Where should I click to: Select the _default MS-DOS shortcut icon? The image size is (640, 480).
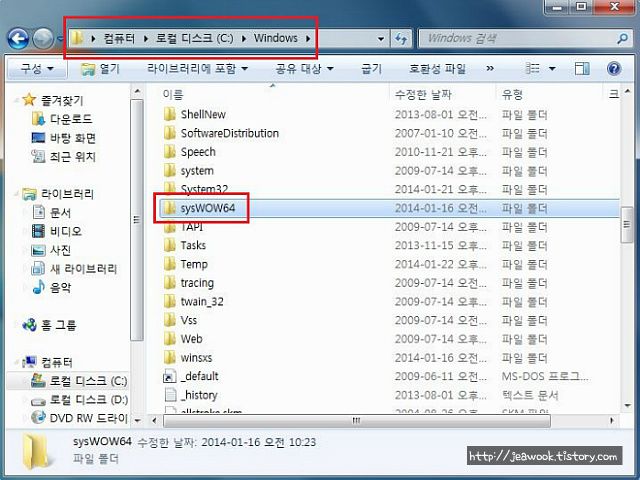[170, 376]
